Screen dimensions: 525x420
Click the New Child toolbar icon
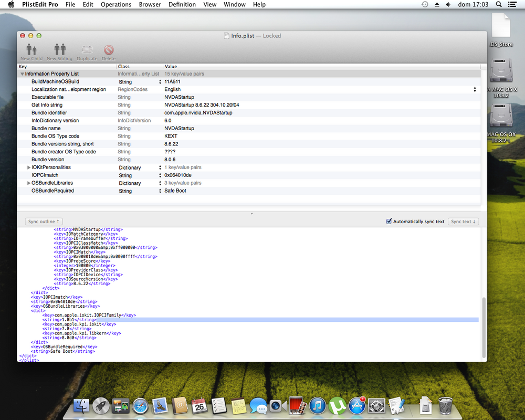coord(31,51)
